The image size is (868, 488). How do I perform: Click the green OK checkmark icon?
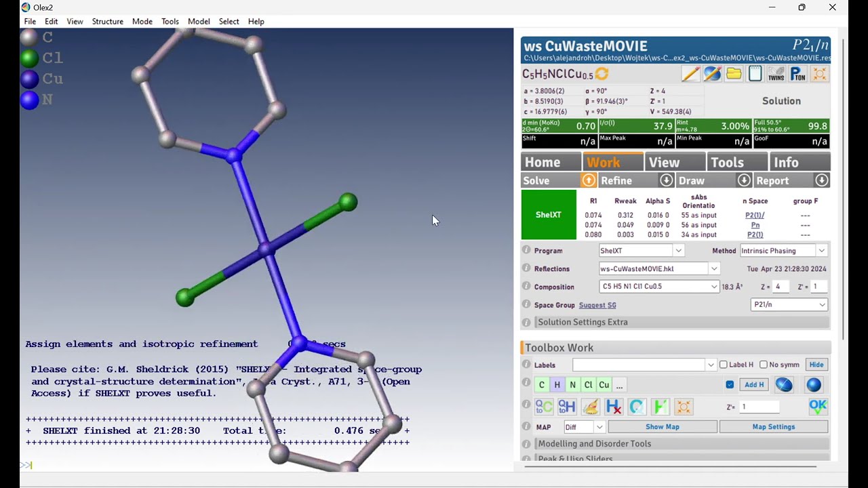[818, 407]
